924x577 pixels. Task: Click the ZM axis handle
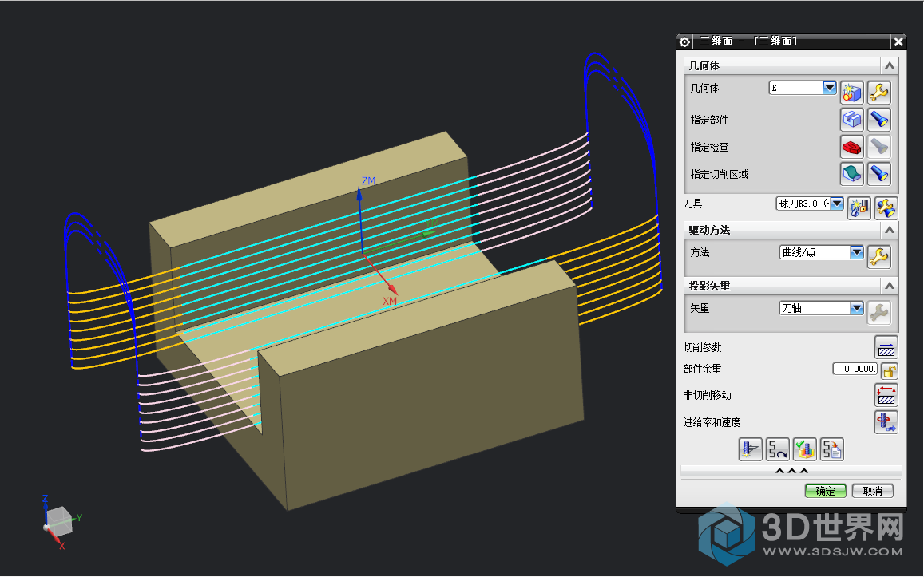pyautogui.click(x=359, y=192)
